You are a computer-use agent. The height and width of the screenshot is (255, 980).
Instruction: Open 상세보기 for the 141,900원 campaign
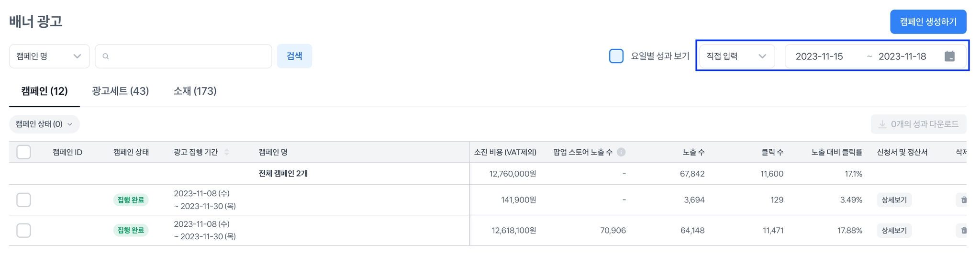coord(894,200)
